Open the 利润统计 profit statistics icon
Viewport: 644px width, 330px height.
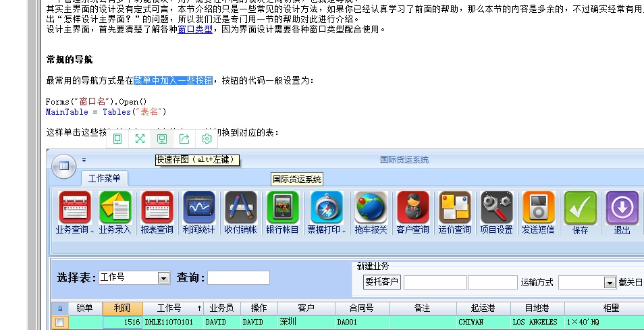click(198, 208)
